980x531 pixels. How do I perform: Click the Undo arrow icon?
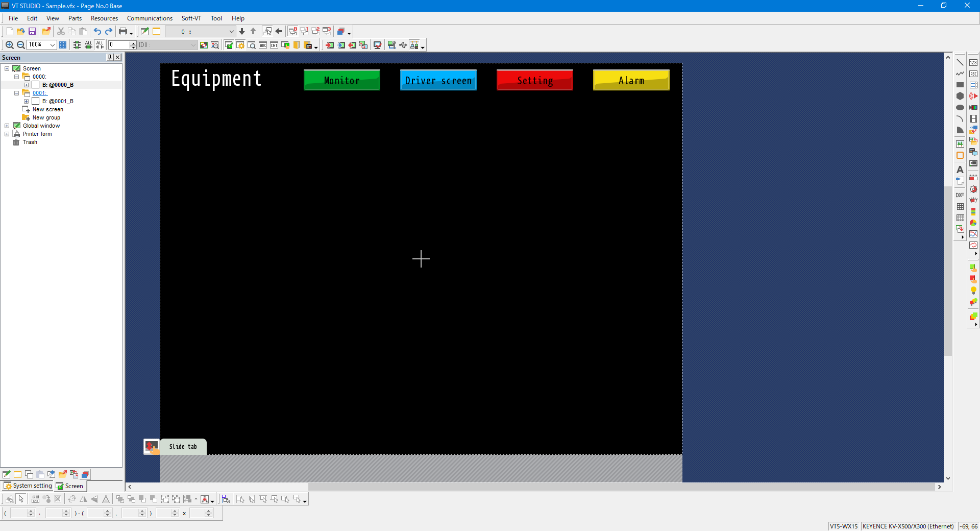pos(97,32)
